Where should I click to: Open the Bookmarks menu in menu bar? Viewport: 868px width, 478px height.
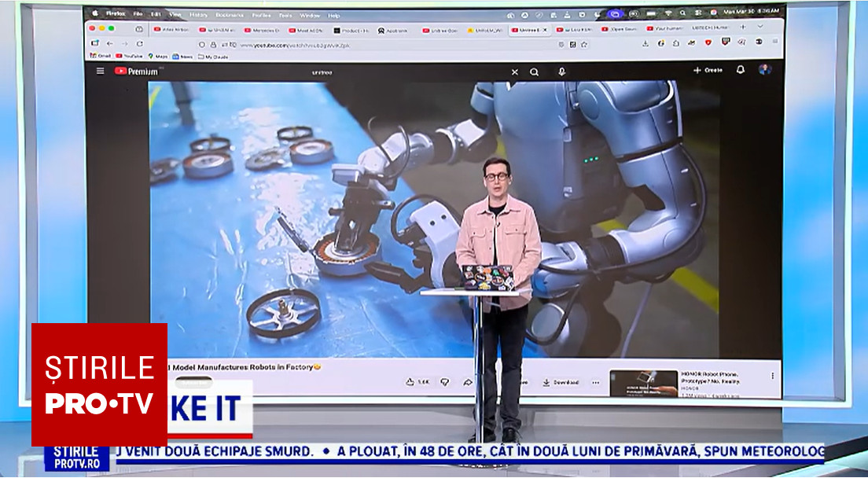coord(229,15)
